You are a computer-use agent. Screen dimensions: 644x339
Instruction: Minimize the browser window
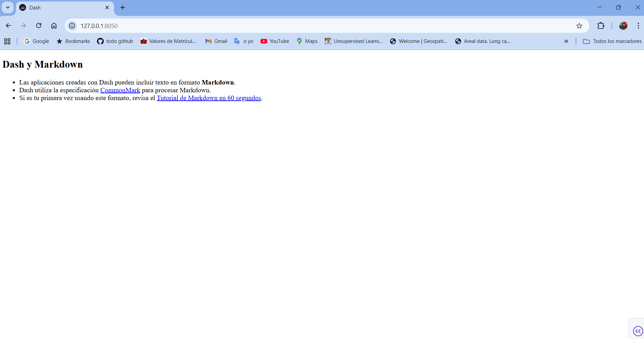coord(599,7)
